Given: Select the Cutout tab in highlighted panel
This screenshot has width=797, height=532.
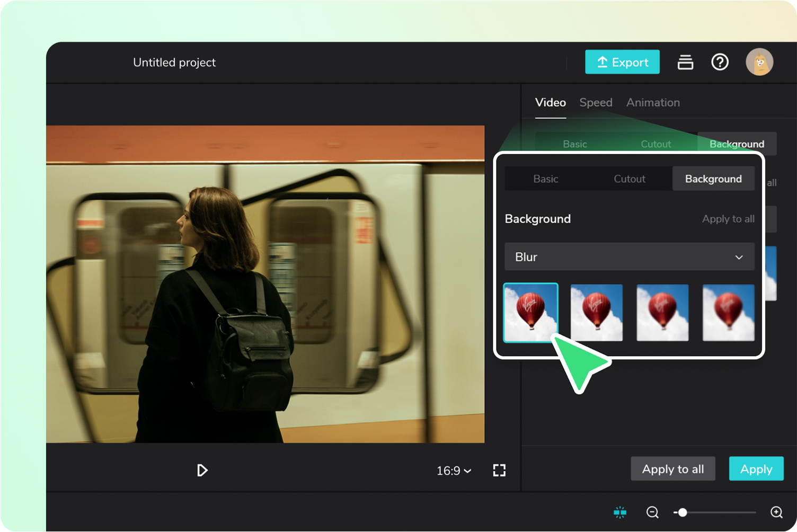Looking at the screenshot, I should (630, 179).
